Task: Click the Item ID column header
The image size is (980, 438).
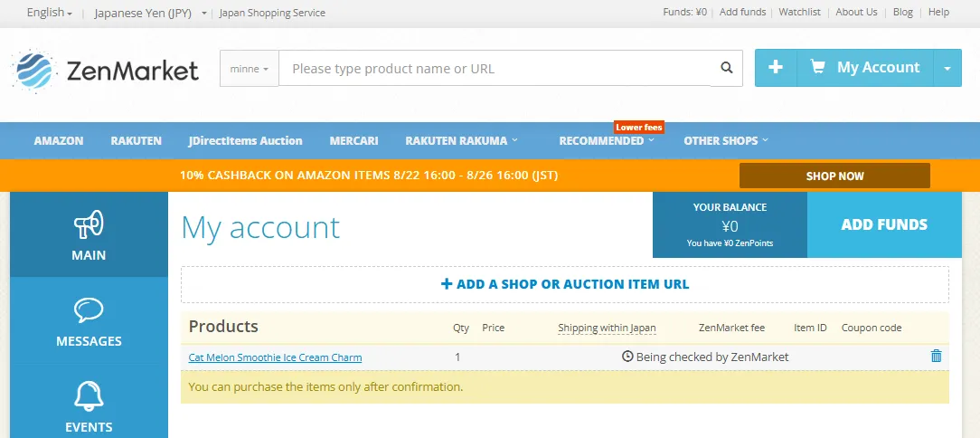Action: coord(810,328)
